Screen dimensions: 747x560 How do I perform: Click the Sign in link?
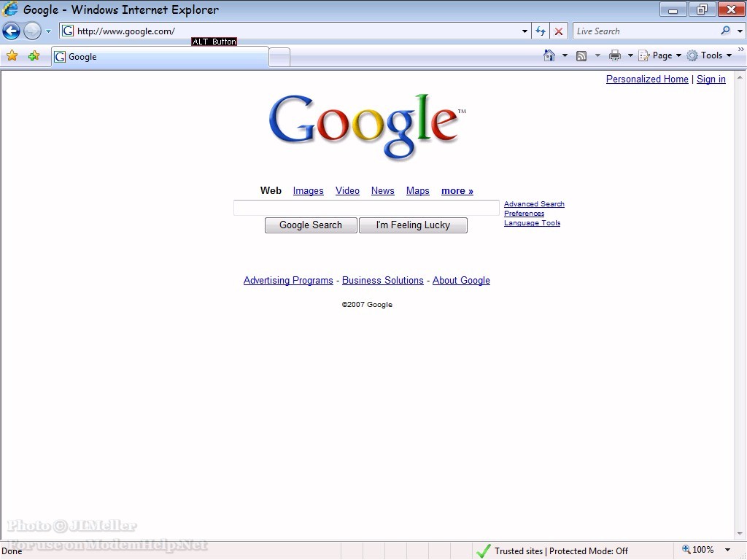[x=711, y=79]
